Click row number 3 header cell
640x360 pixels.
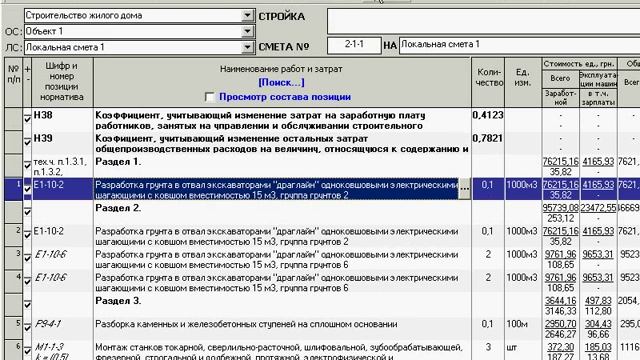point(13,259)
